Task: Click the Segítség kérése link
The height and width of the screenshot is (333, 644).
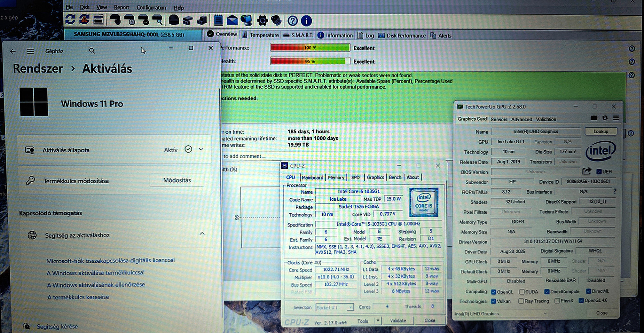Action: [x=57, y=327]
